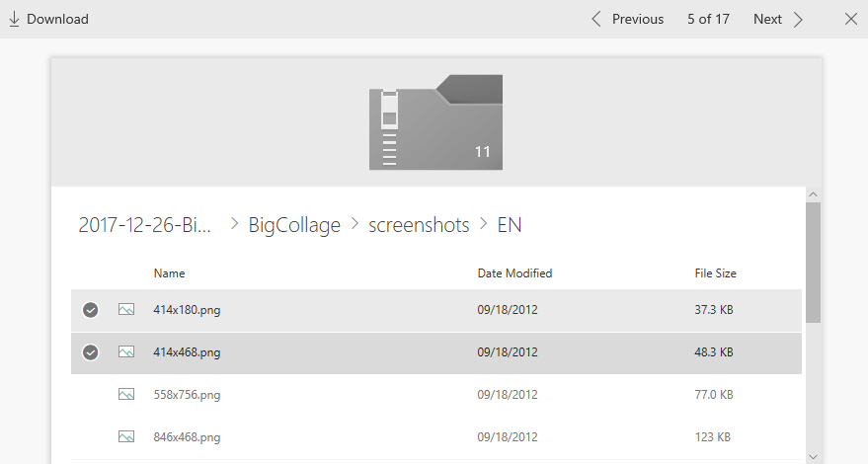
Task: Uncheck the 414x180.png selection circle
Action: click(x=90, y=310)
